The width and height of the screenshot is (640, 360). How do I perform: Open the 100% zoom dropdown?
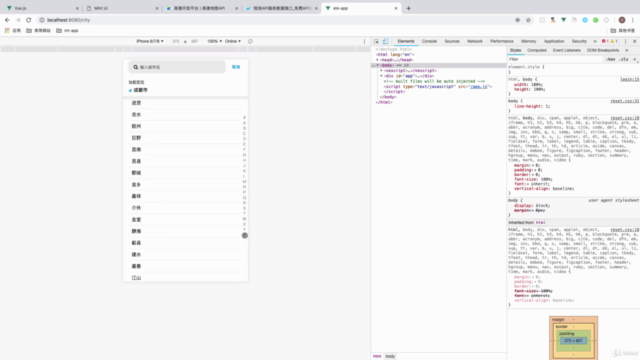tap(214, 41)
